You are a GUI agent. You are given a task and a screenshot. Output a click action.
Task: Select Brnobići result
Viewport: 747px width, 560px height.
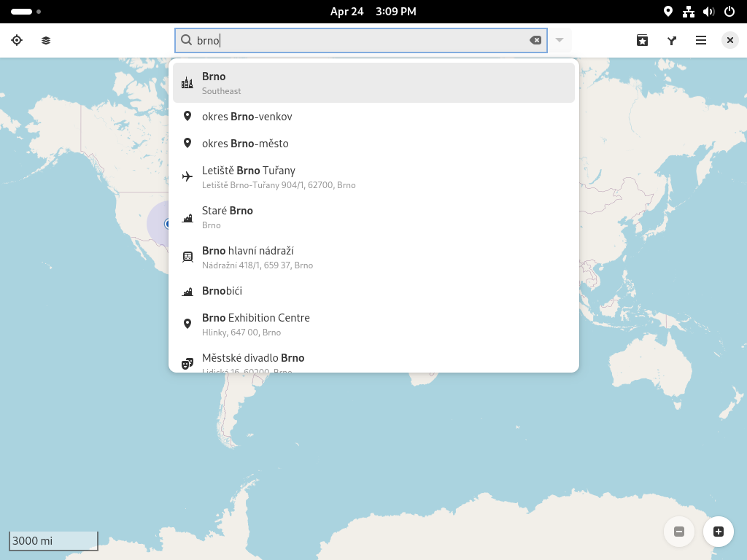click(373, 291)
